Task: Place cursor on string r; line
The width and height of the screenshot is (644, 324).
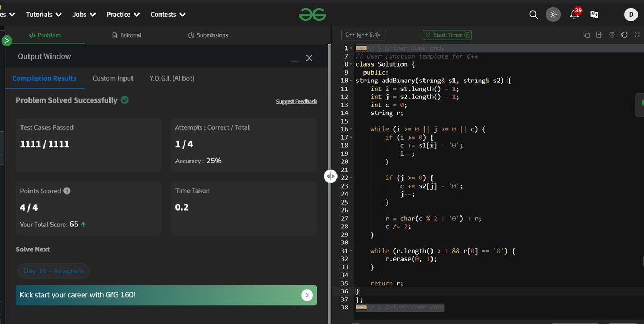Action: (x=387, y=113)
